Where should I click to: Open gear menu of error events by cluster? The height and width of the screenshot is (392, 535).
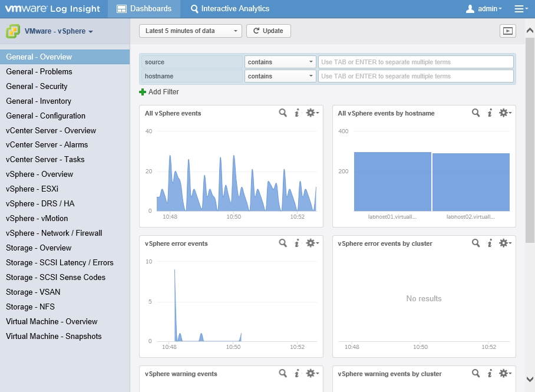(x=506, y=243)
